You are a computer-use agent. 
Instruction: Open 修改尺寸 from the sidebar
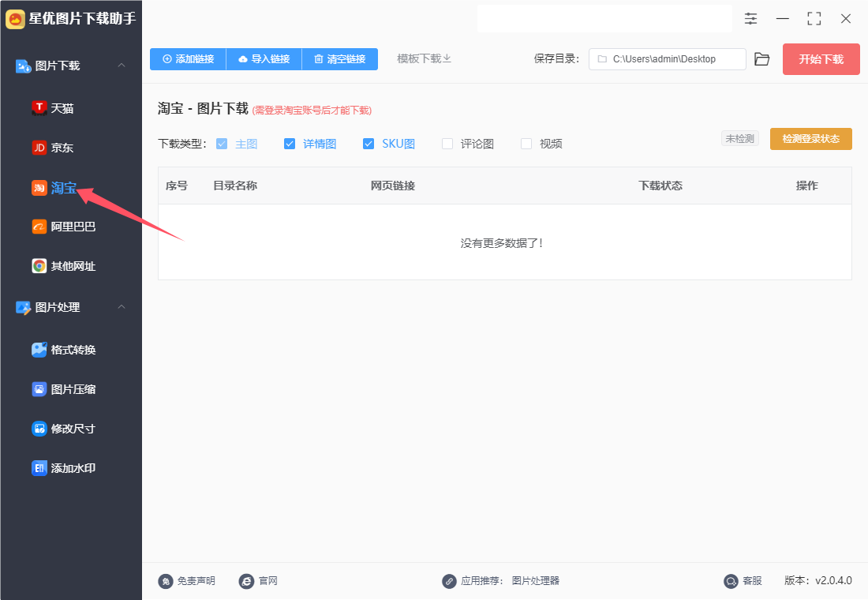pyautogui.click(x=73, y=429)
